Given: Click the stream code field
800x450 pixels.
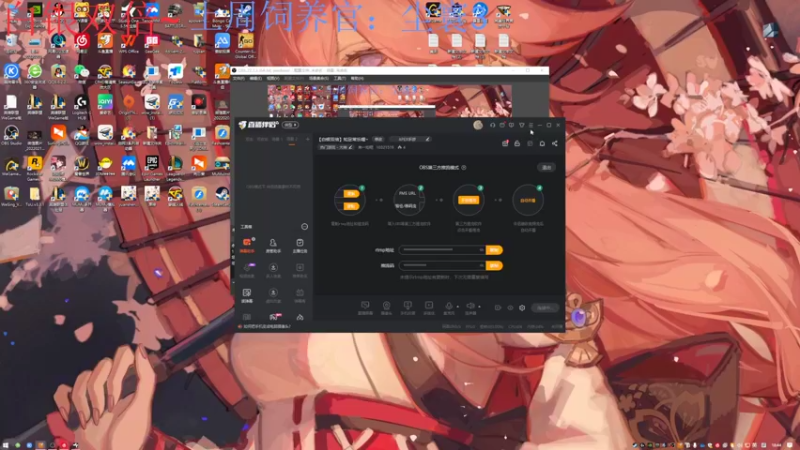Looking at the screenshot, I should (x=442, y=266).
